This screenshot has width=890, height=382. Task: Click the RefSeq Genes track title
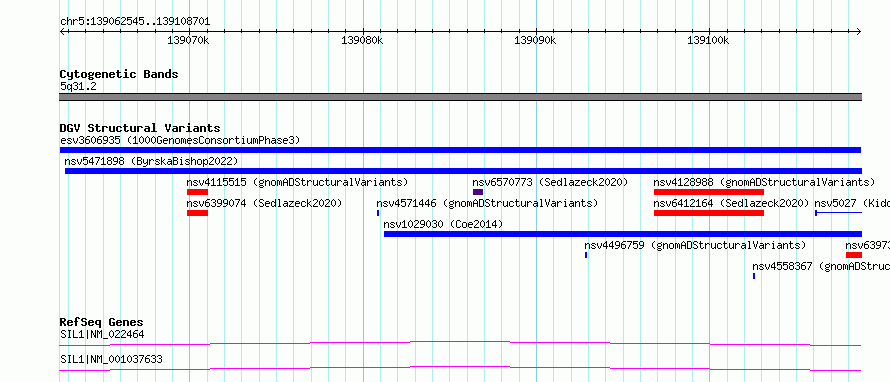point(102,322)
